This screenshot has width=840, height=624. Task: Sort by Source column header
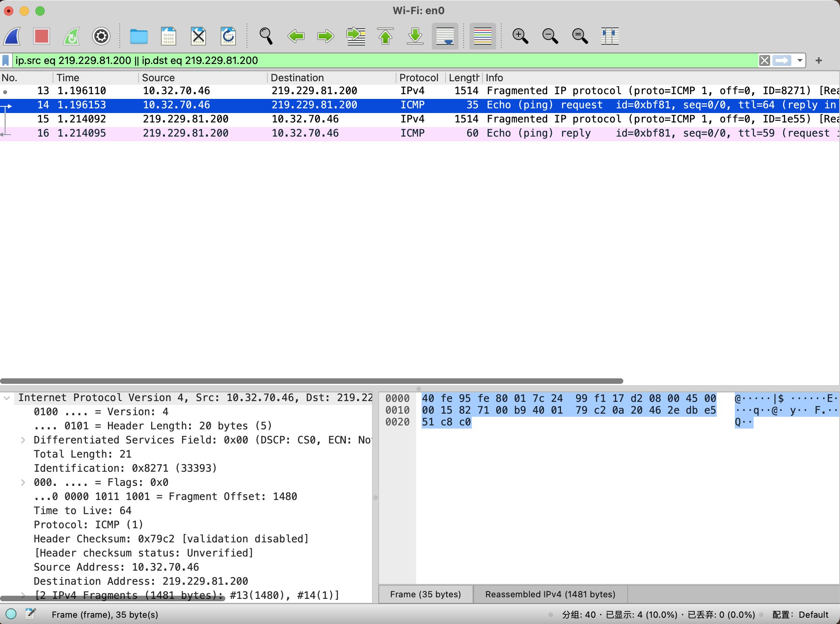pos(203,78)
